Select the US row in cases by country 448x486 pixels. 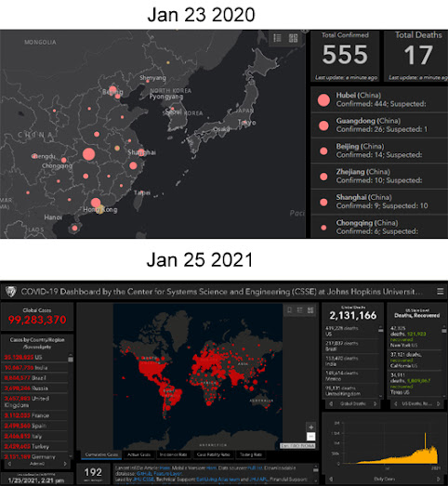(x=35, y=357)
